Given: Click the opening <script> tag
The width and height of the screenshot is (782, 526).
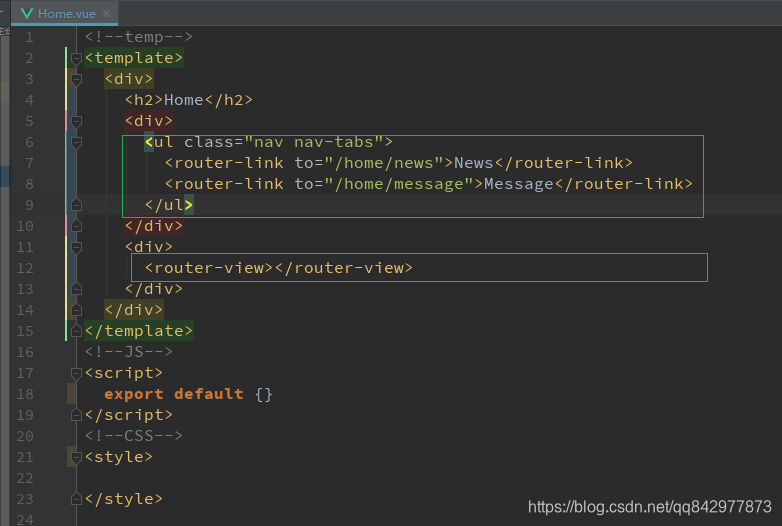Looking at the screenshot, I should [x=124, y=373].
